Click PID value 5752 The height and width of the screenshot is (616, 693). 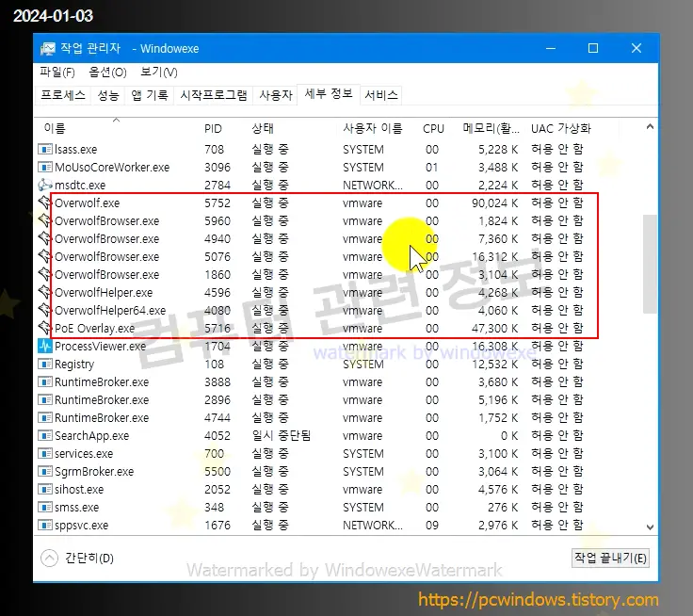point(218,203)
